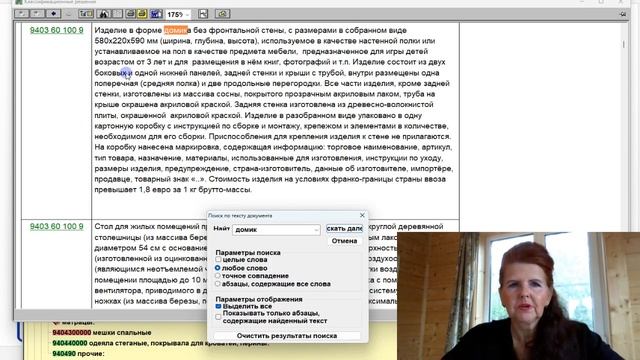Click the binoculars search toolbar icon
The width and height of the screenshot is (640, 360).
[104, 14]
